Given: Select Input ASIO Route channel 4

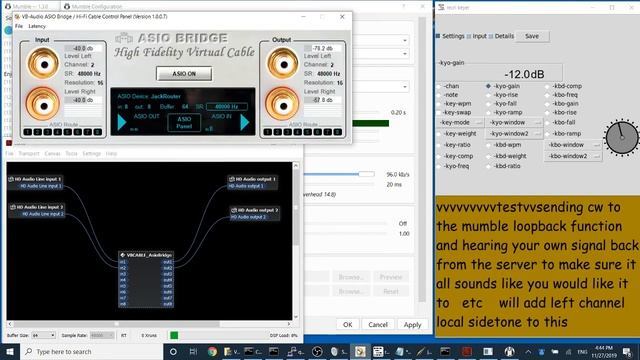Looking at the screenshot, I should 58,132.
